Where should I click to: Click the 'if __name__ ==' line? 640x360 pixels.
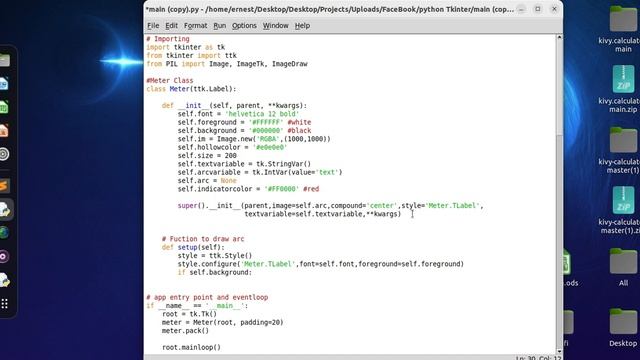(197, 306)
